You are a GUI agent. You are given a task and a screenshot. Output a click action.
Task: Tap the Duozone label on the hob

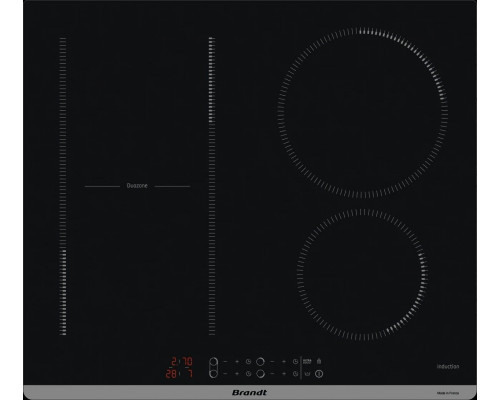137,186
